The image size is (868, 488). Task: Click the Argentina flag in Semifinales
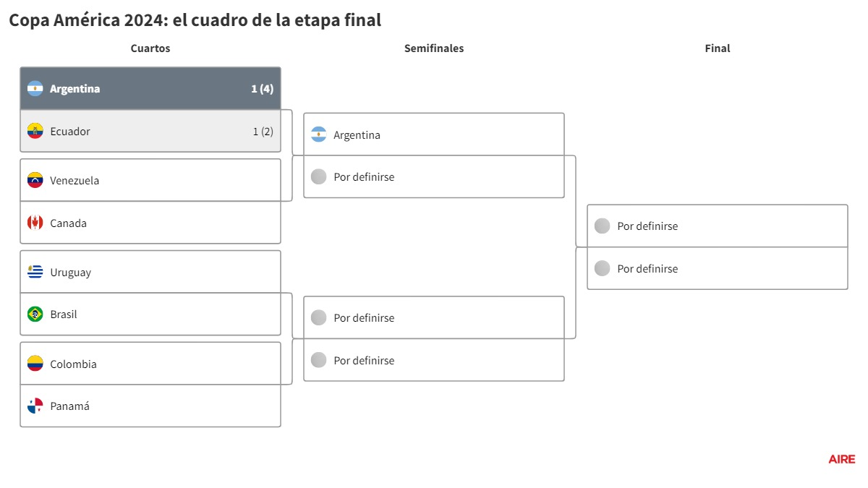319,135
